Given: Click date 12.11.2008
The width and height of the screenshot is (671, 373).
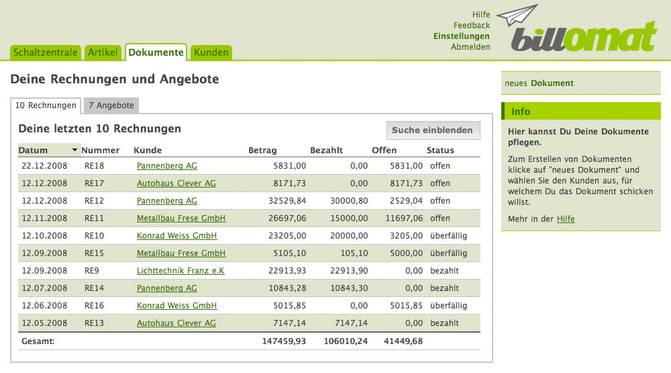Looking at the screenshot, I should click(x=45, y=218).
